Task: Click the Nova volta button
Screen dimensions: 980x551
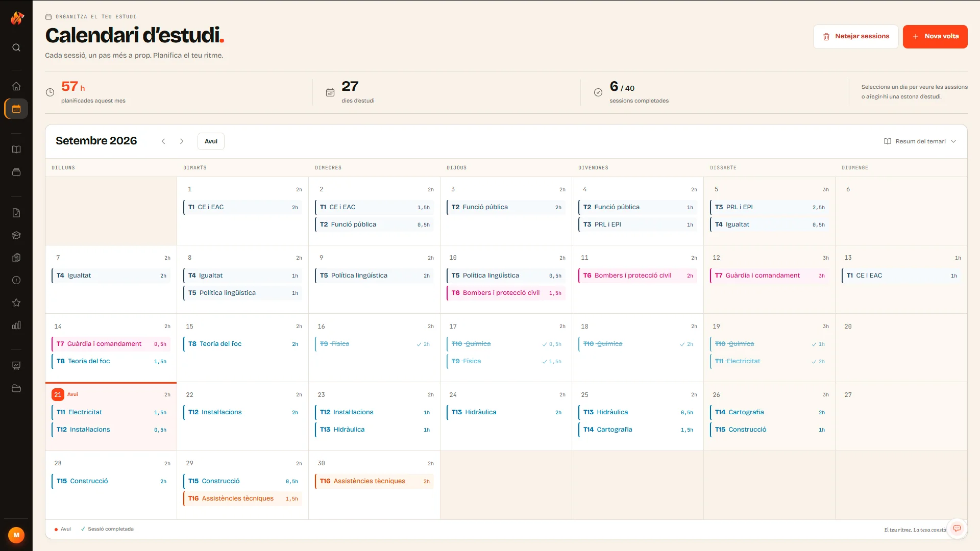Action: click(935, 37)
